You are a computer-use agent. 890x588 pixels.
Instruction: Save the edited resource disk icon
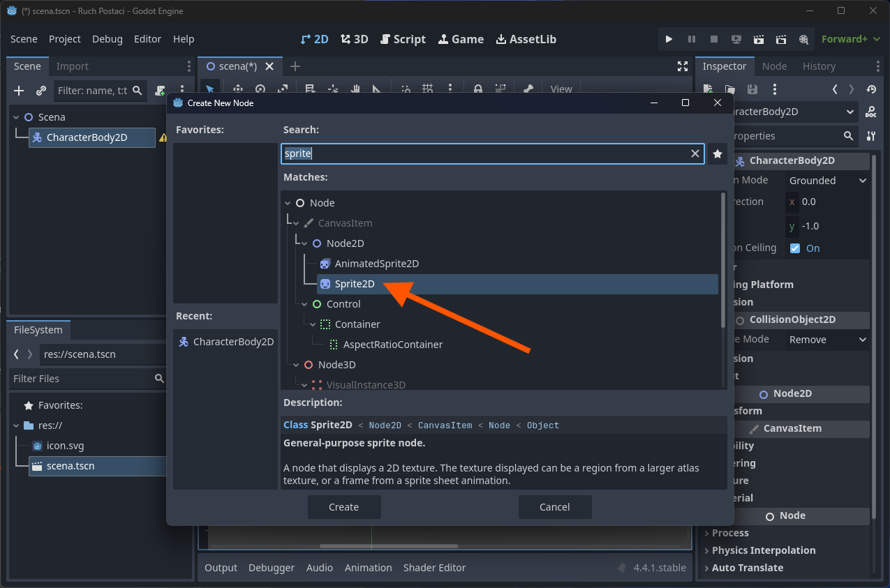tap(752, 89)
